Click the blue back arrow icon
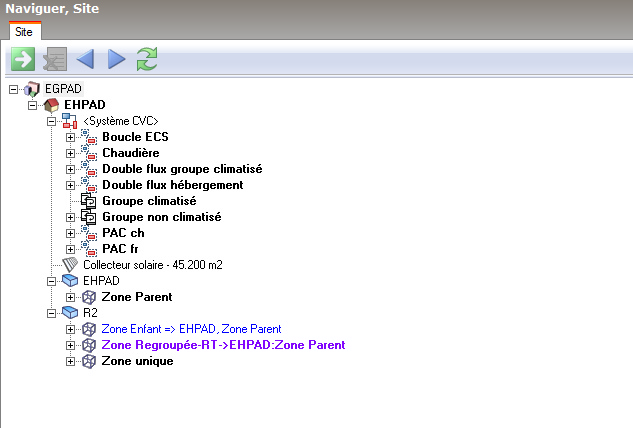Viewport: 633px width, 428px height. [84, 60]
